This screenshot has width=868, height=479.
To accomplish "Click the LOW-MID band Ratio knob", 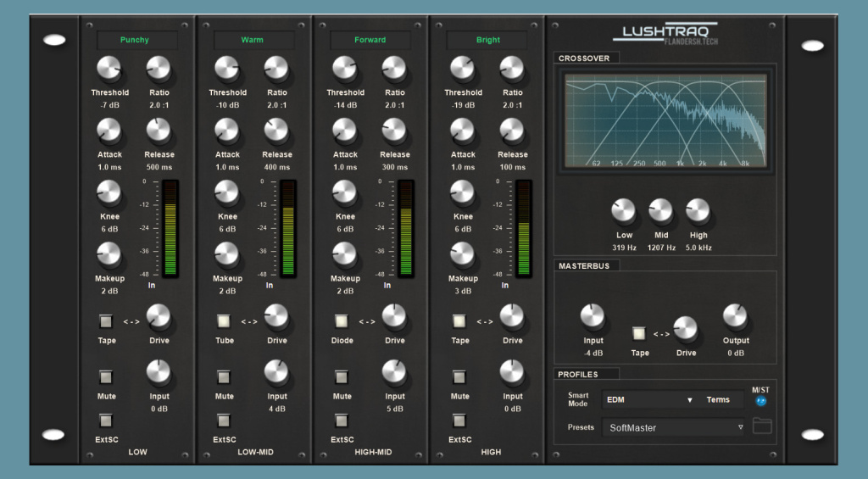I will tap(276, 69).
